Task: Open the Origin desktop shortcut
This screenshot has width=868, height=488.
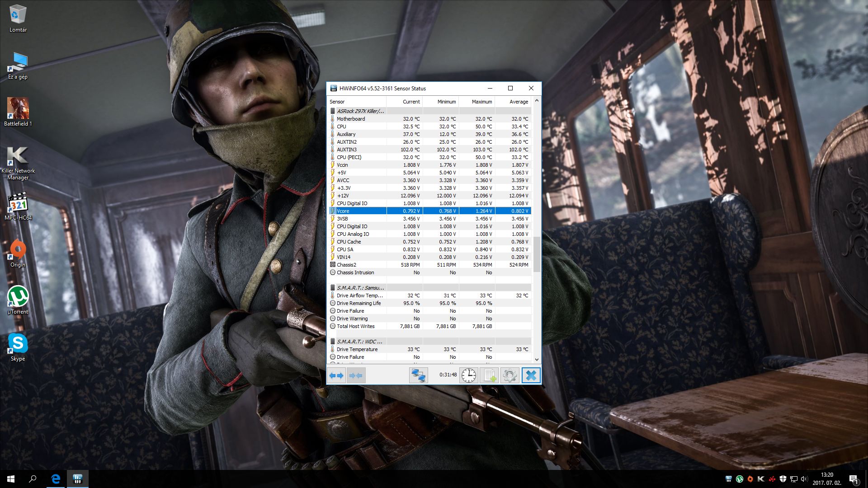Action: (18, 254)
